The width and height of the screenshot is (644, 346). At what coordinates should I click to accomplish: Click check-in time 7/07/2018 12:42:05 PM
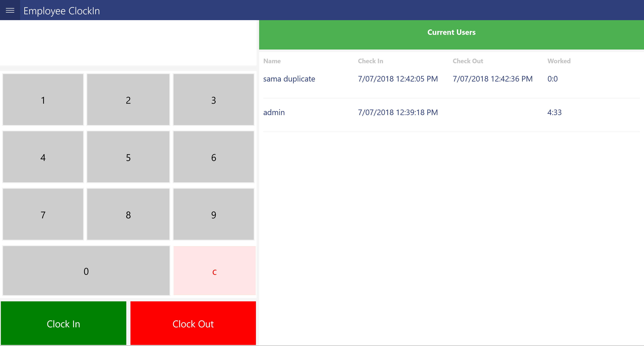point(398,79)
